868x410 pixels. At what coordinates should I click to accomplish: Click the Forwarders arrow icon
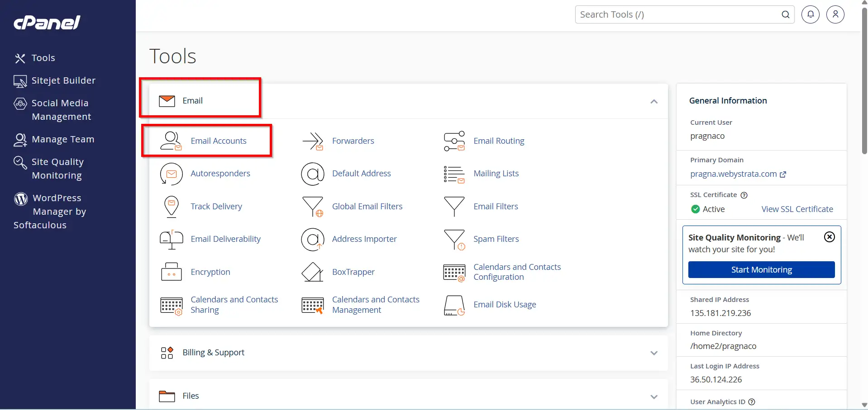313,141
